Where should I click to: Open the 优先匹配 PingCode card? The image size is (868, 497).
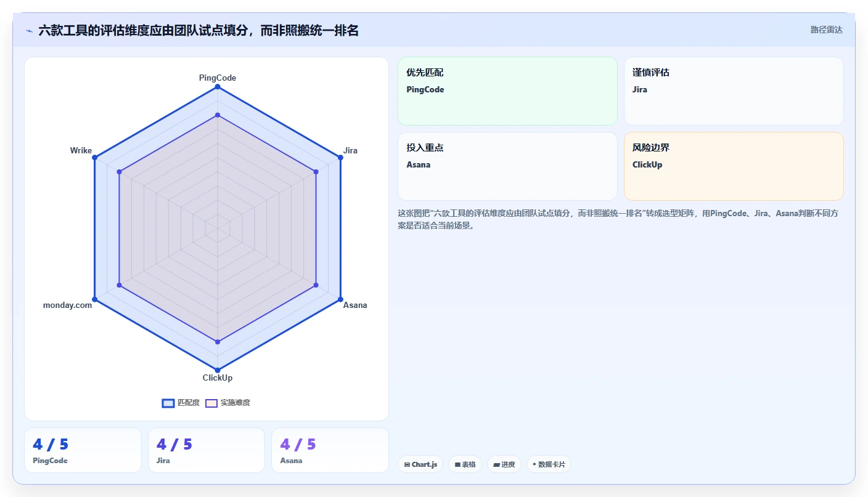click(507, 91)
